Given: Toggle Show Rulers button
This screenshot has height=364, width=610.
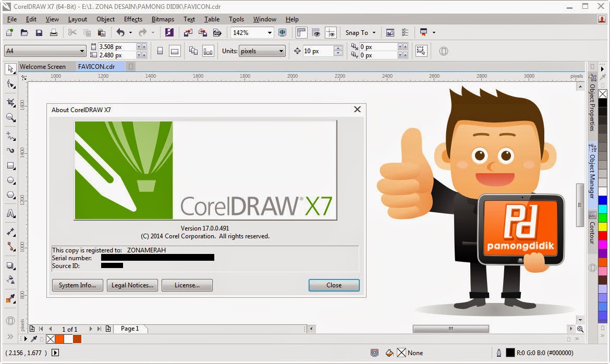Looking at the screenshot, I should (x=301, y=33).
